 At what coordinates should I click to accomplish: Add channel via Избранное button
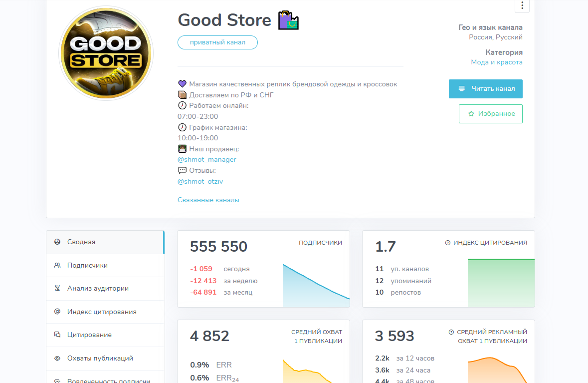491,114
